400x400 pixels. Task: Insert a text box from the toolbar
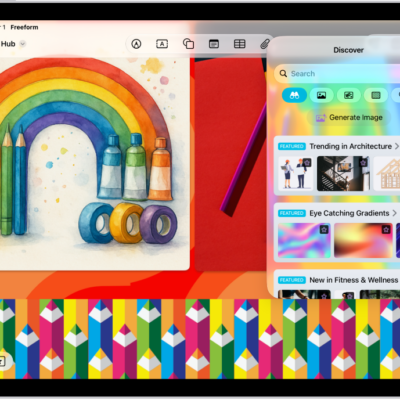coord(162,44)
